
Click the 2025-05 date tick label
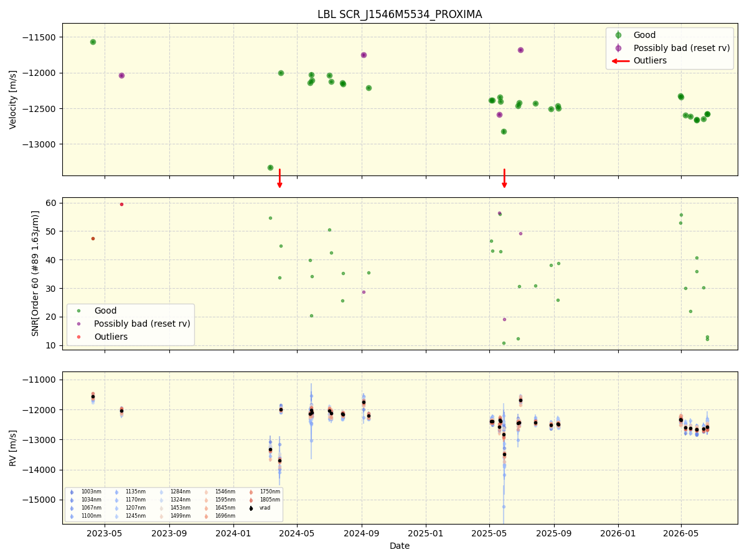click(x=489, y=533)
